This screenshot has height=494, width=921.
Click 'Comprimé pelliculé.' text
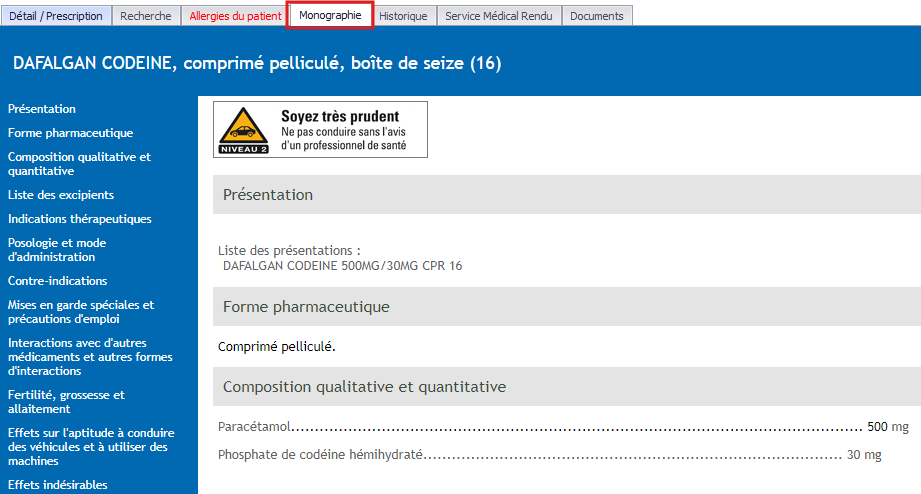[x=277, y=347]
